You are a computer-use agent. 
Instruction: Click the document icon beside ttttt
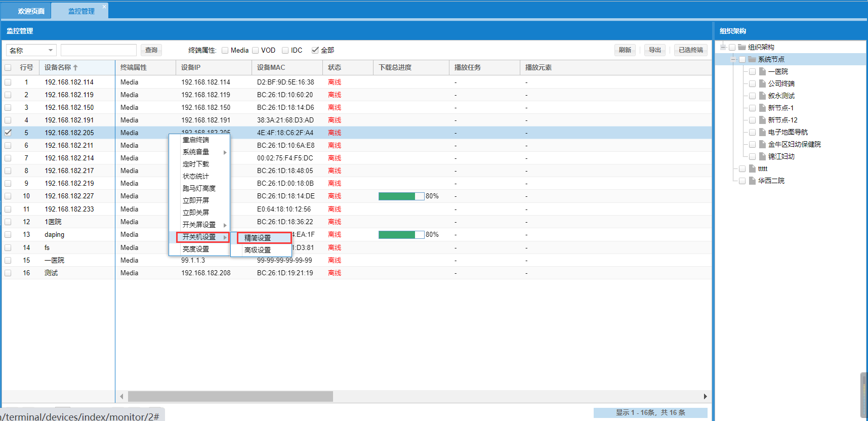tap(752, 169)
